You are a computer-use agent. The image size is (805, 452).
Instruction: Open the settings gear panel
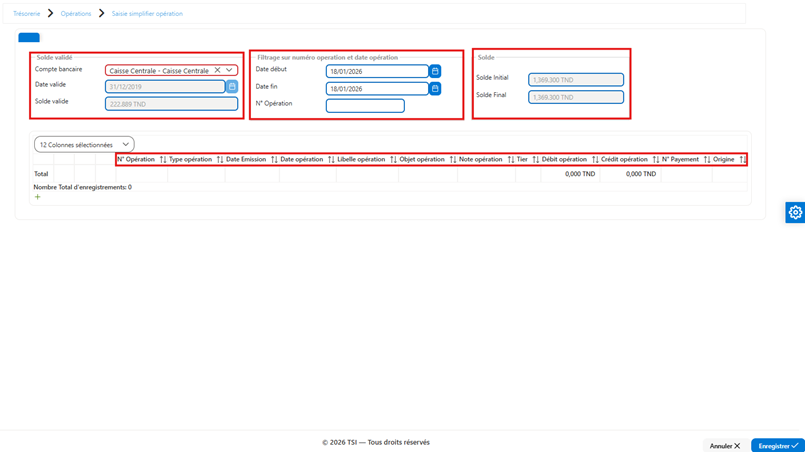click(x=795, y=212)
